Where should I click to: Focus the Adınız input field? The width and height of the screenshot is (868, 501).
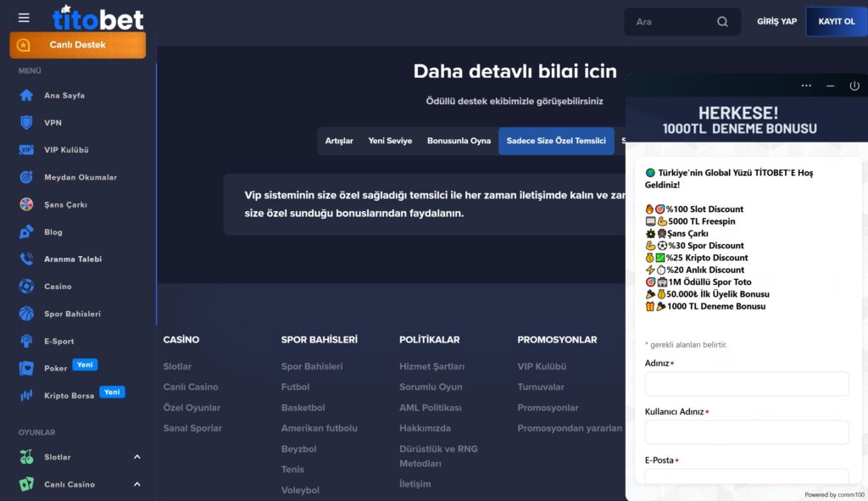[x=746, y=384]
